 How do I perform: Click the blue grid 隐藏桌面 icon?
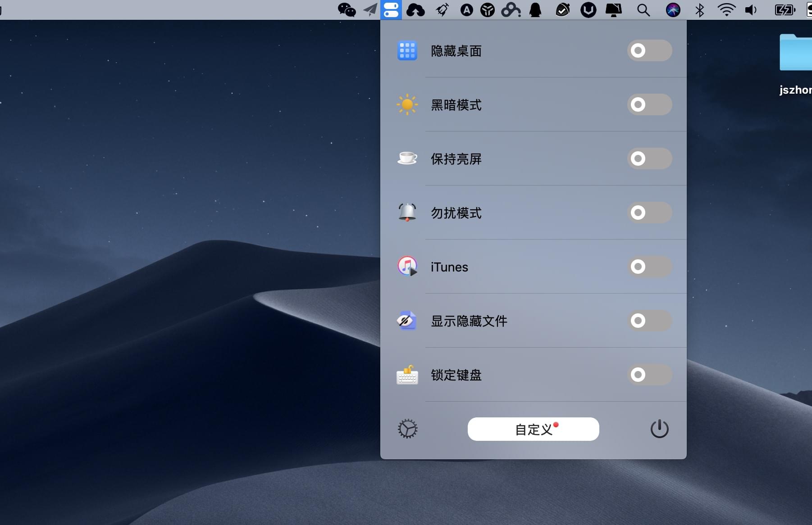click(x=407, y=51)
